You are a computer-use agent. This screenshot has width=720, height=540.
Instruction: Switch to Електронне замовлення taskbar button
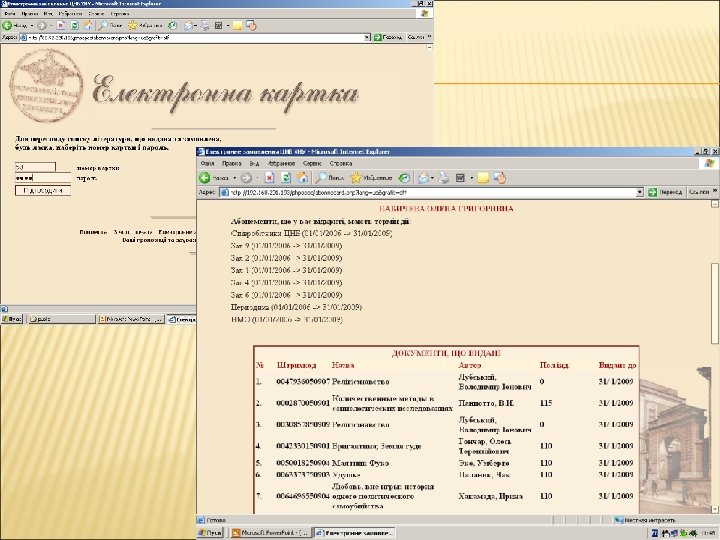pyautogui.click(x=354, y=533)
